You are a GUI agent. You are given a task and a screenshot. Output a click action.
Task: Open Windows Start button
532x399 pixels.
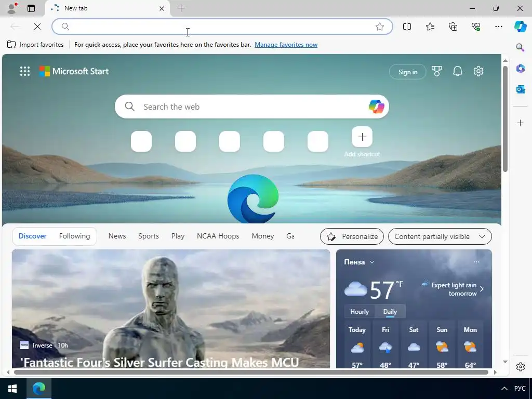pos(12,389)
